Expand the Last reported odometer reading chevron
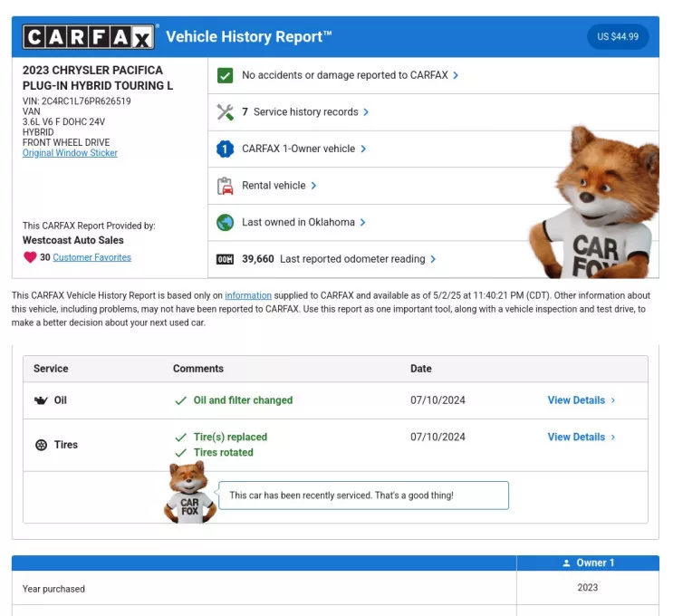This screenshot has height=616, width=673. 433,259
